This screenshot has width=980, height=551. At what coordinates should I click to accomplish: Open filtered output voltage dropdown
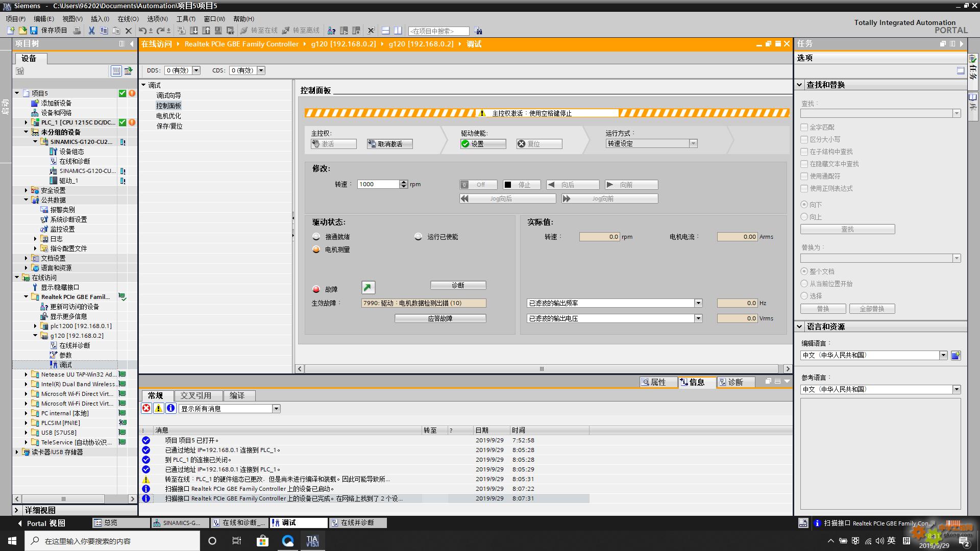click(698, 318)
